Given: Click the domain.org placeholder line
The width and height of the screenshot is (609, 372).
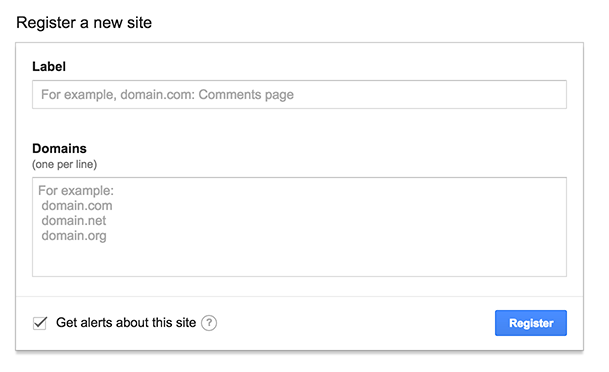Looking at the screenshot, I should click(74, 236).
